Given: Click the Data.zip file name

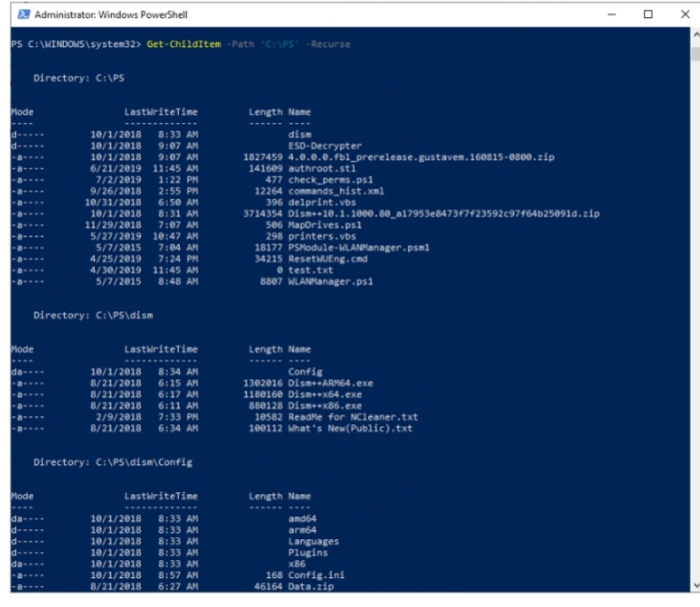Looking at the screenshot, I should pos(311,586).
